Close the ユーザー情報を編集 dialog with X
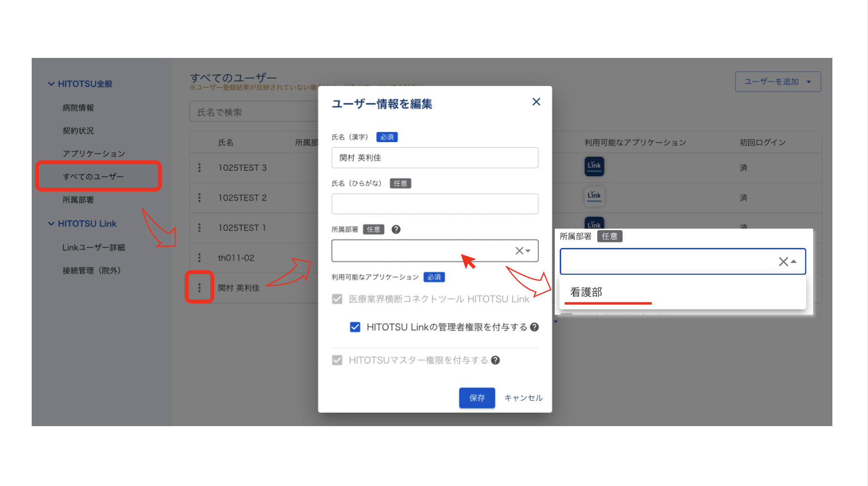The width and height of the screenshot is (868, 486). (536, 102)
